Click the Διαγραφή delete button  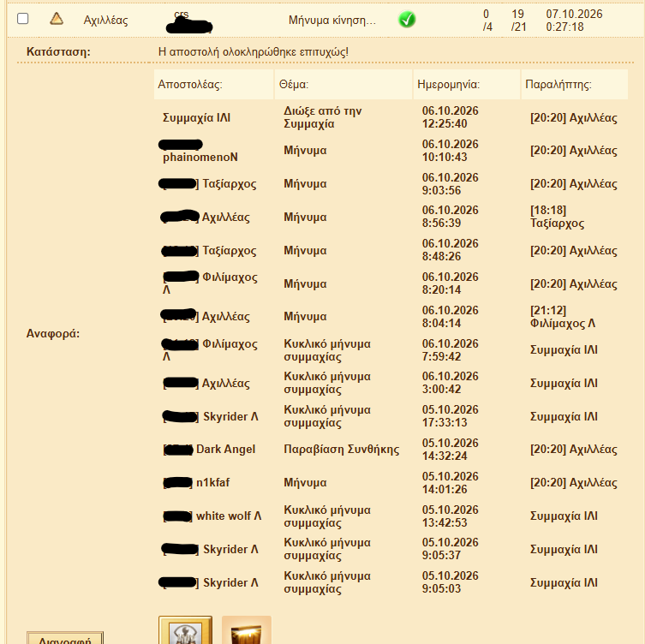[65, 638]
